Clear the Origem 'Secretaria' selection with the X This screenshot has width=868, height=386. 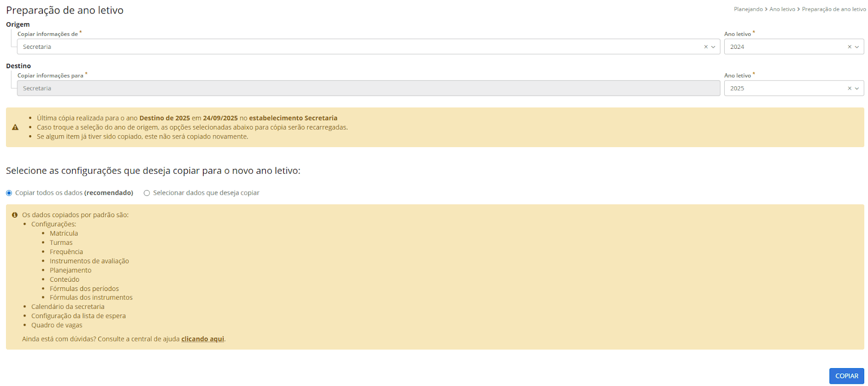tap(706, 47)
